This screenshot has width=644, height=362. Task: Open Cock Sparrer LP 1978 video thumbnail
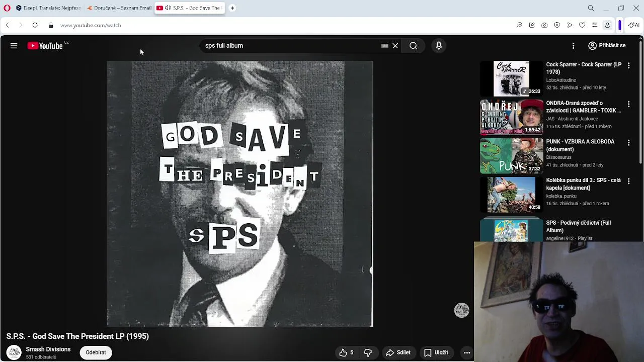pyautogui.click(x=512, y=78)
